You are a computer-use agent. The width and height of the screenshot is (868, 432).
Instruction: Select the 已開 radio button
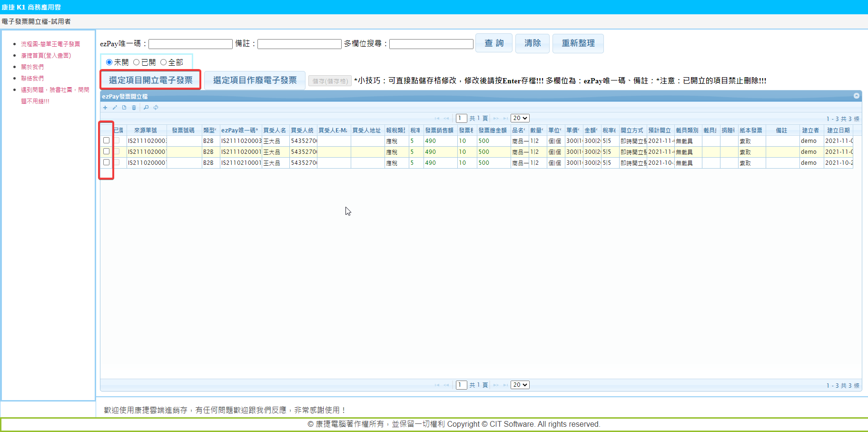[x=137, y=62]
